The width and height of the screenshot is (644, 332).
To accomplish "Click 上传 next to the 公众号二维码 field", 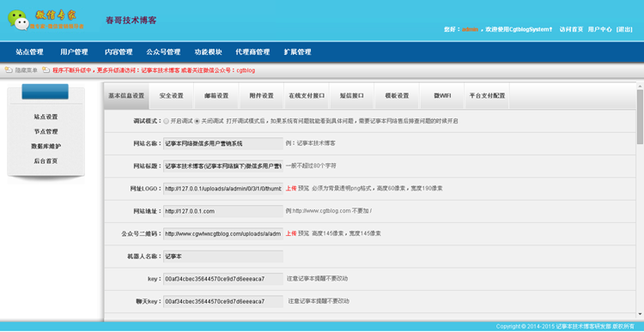I will 291,233.
